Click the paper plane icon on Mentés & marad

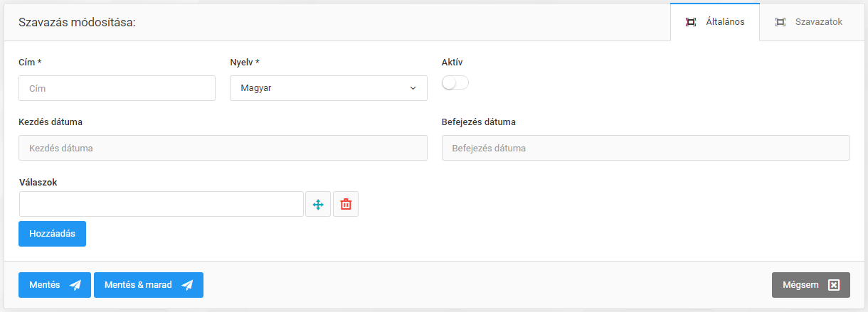point(187,285)
